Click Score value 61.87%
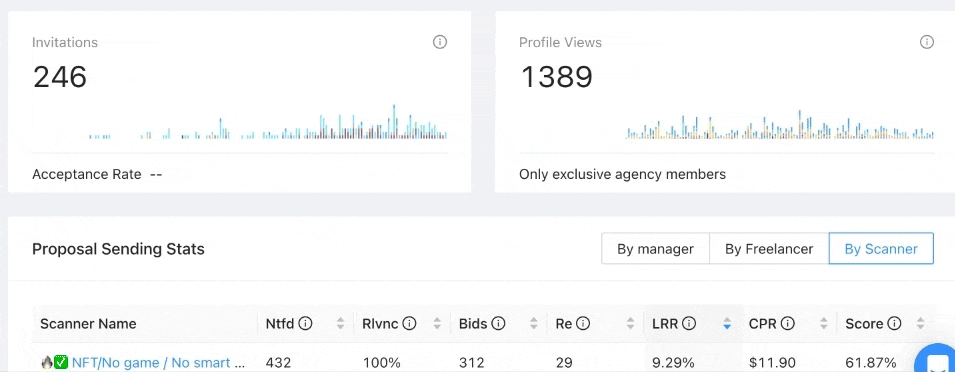955x372 pixels. pyautogui.click(x=871, y=363)
